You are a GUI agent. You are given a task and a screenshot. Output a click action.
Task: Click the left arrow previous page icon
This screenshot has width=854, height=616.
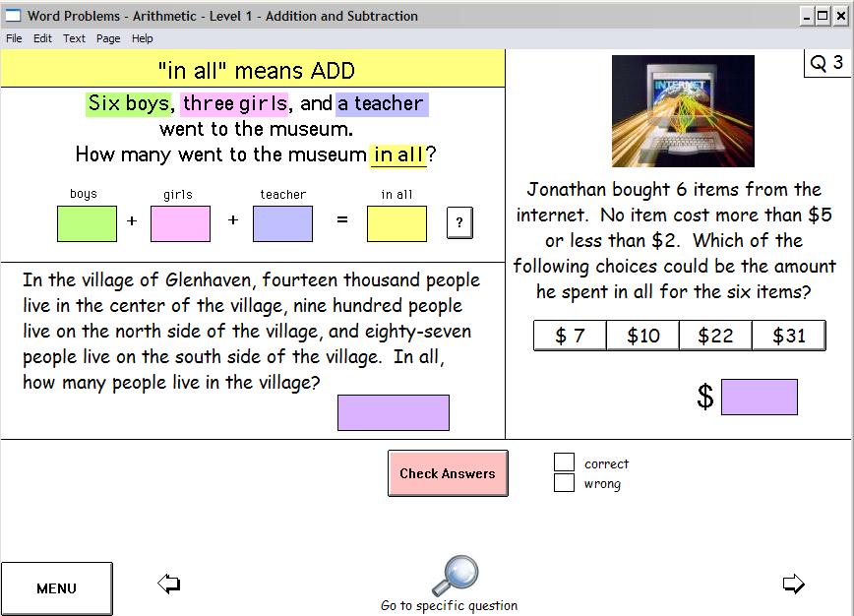click(168, 585)
